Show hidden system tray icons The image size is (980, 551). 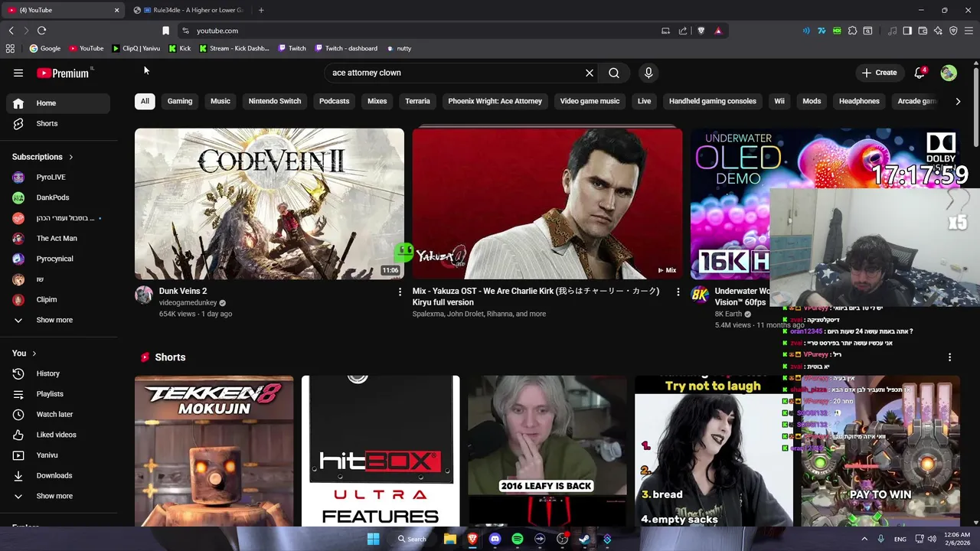pyautogui.click(x=864, y=539)
